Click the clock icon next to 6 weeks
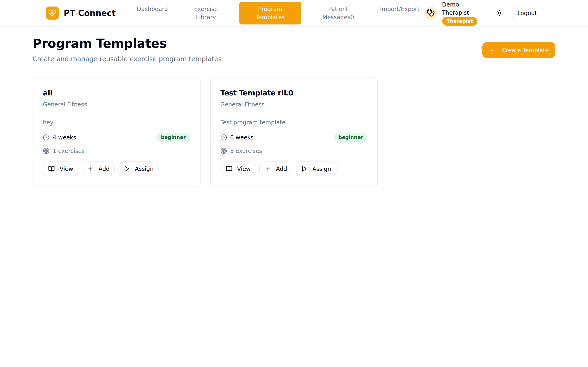This screenshot has width=588, height=367. [224, 137]
